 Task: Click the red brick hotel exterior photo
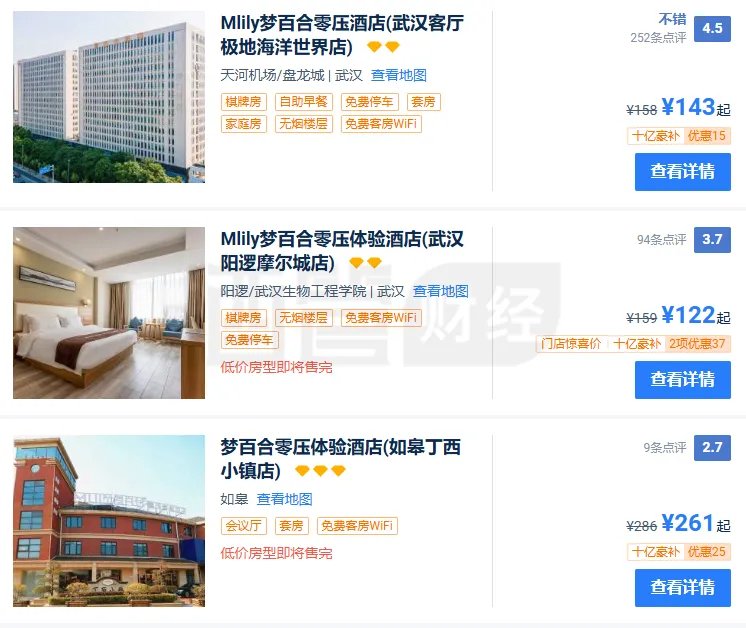pyautogui.click(x=109, y=521)
